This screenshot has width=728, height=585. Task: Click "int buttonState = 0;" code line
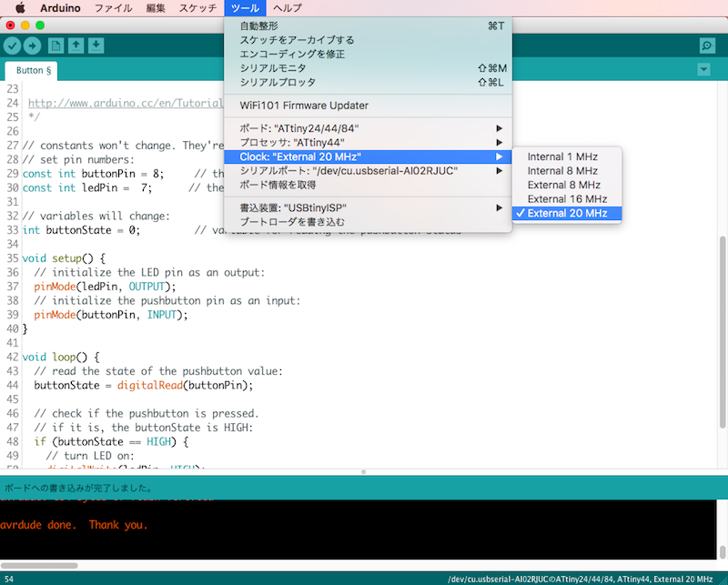point(81,230)
